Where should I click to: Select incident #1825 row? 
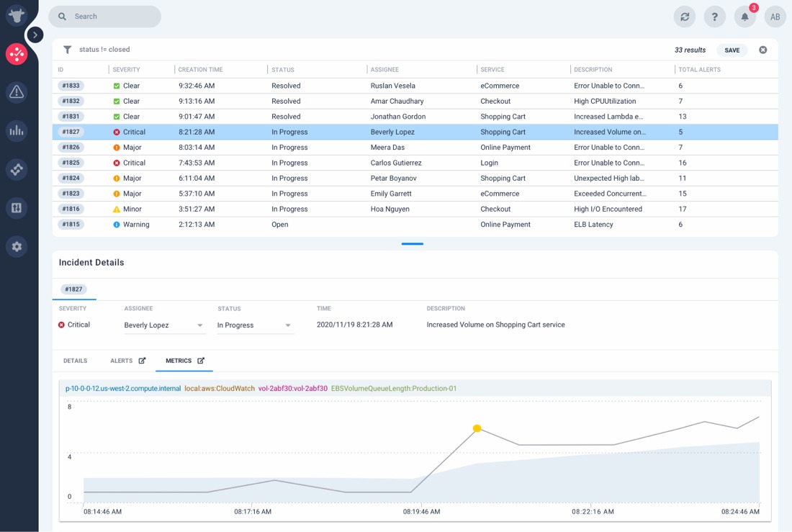tap(415, 163)
